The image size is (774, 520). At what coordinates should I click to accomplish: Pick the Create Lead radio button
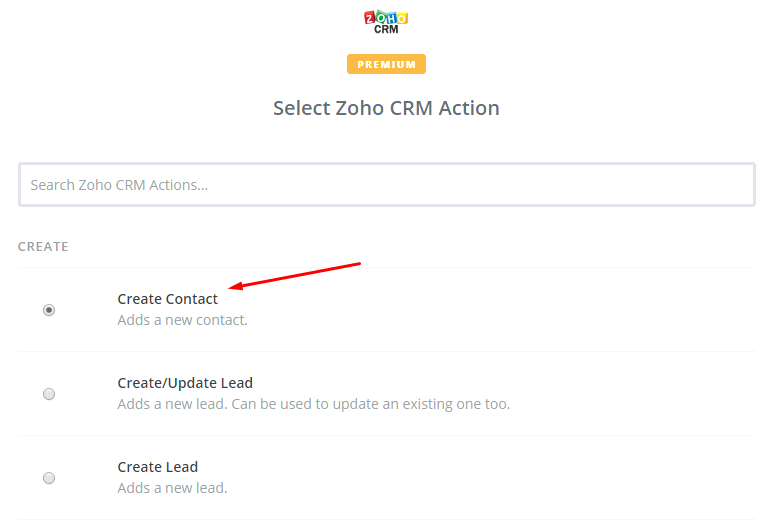click(49, 478)
